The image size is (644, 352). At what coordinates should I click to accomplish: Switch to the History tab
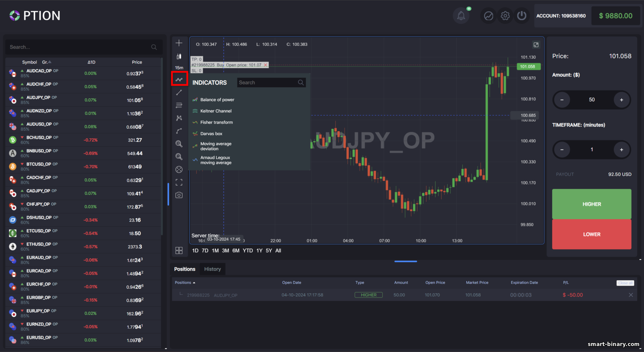[213, 269]
